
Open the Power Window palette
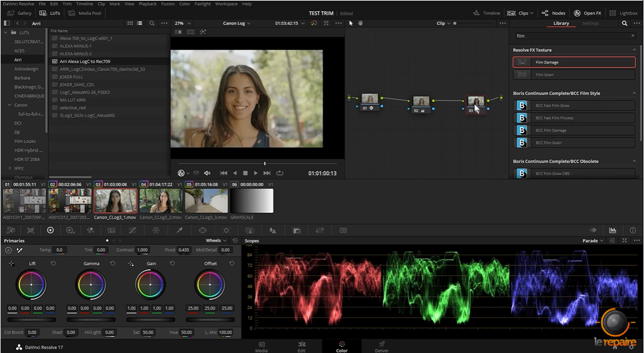[x=202, y=230]
